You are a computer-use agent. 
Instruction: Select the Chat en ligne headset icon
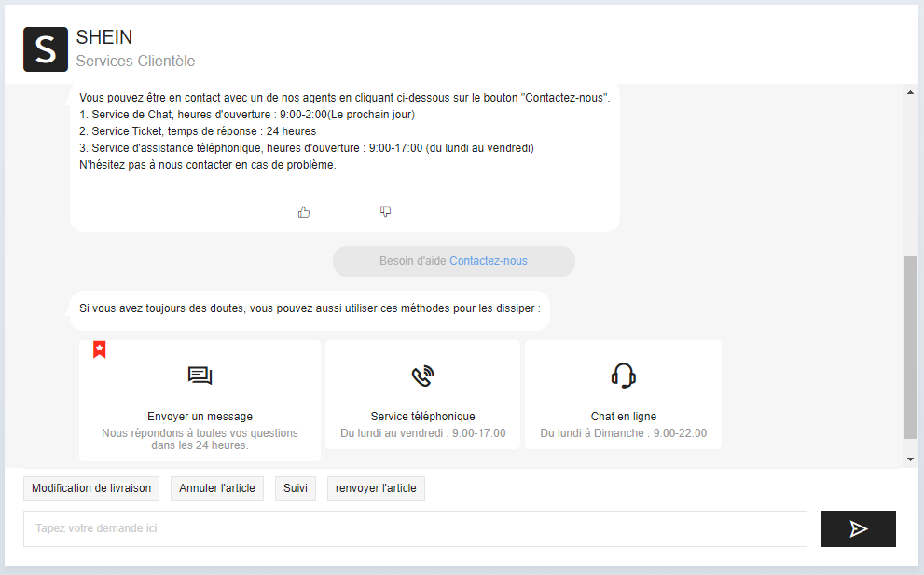pyautogui.click(x=623, y=376)
